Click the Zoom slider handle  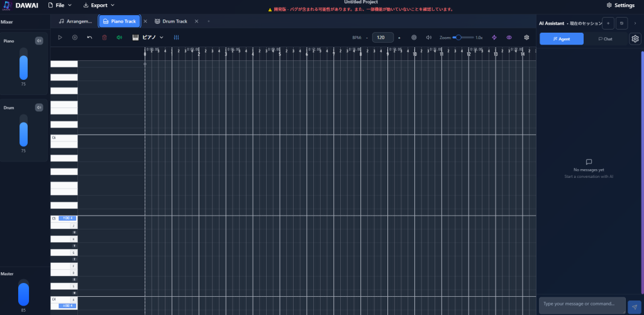[x=458, y=38]
